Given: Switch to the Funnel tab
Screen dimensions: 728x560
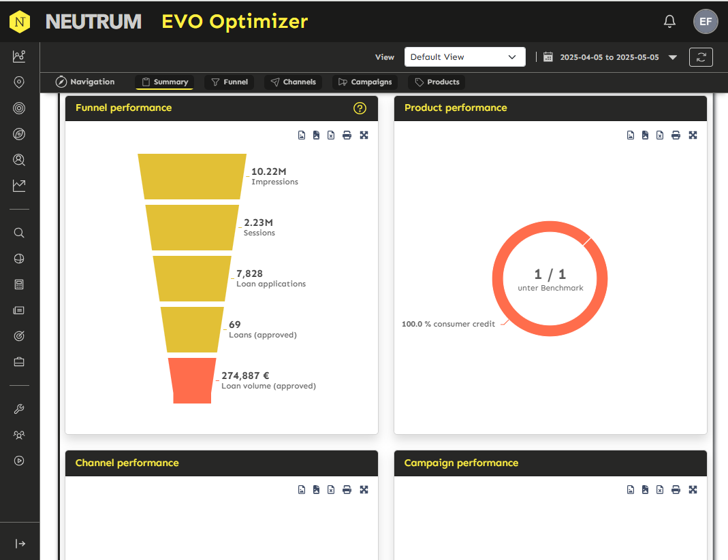Looking at the screenshot, I should coord(230,82).
